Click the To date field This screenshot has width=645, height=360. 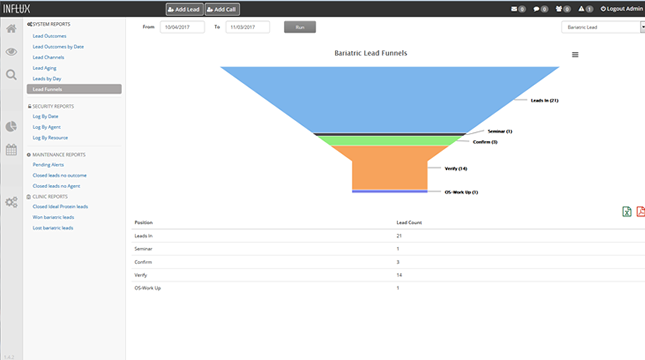point(248,27)
